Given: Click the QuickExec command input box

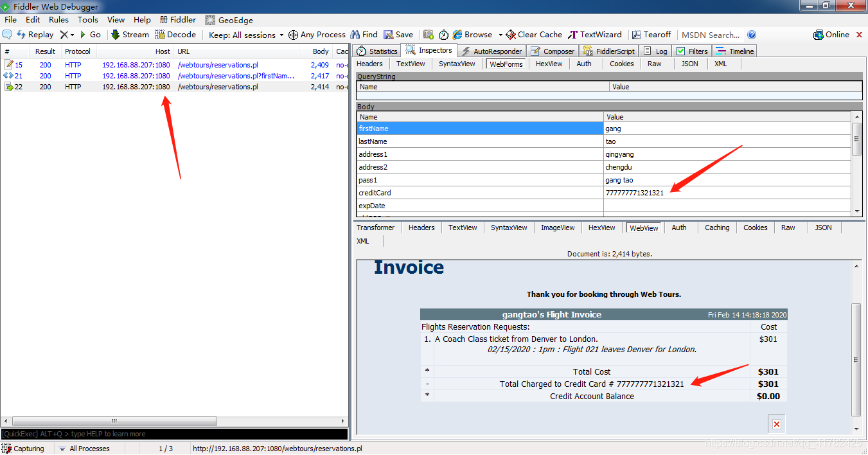Looking at the screenshot, I should click(174, 434).
